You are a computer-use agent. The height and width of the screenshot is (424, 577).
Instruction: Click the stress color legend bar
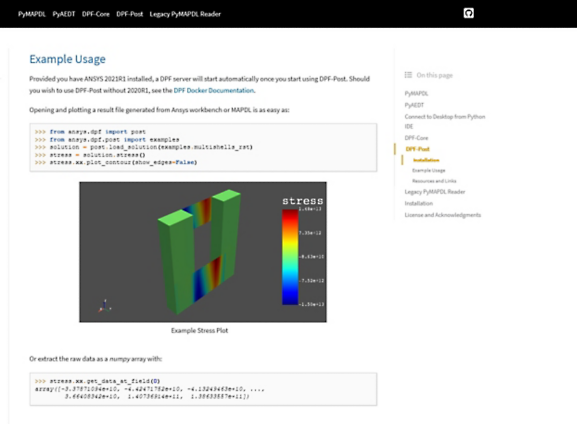(x=290, y=257)
